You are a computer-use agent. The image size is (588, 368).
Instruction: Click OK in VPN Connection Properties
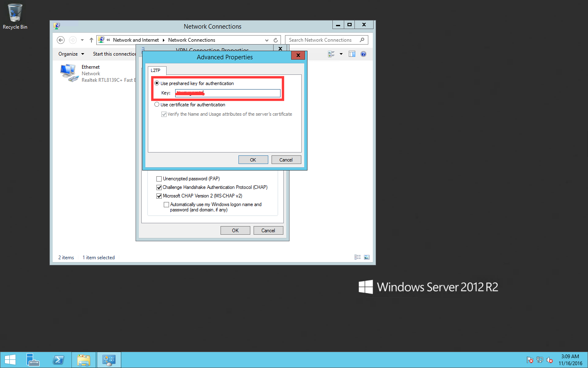(x=235, y=231)
